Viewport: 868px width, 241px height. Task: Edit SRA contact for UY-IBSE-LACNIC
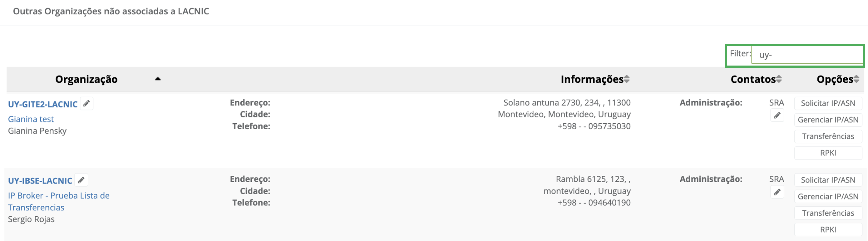tap(777, 192)
